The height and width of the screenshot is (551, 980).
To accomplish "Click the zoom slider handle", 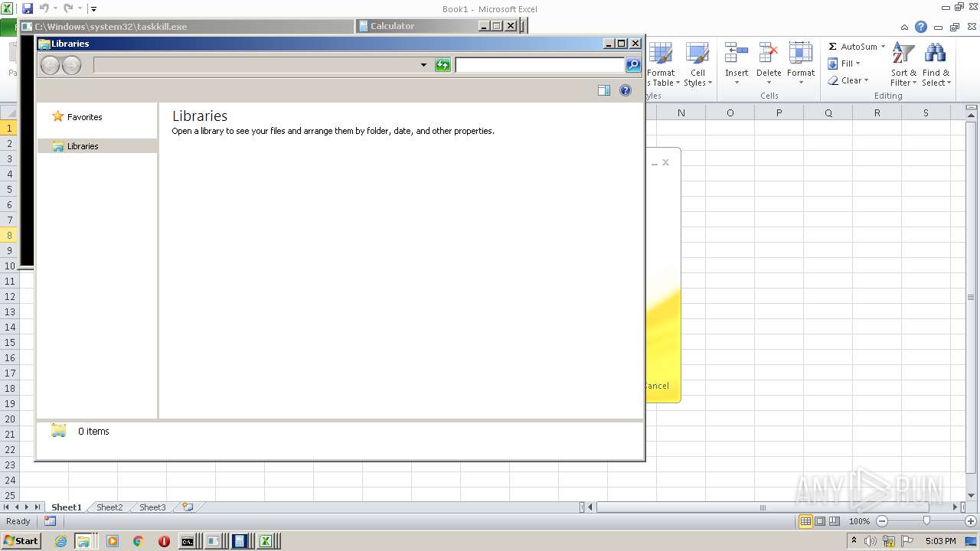I will click(926, 521).
